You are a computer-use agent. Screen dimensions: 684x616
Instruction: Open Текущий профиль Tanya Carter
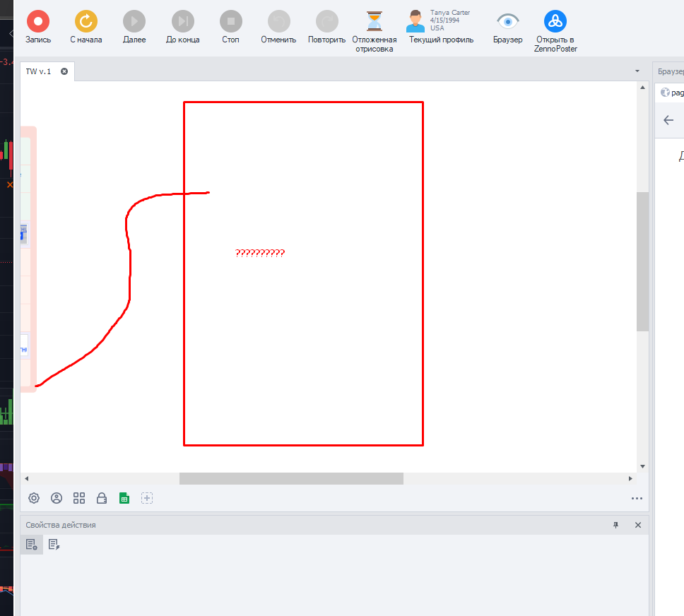coord(441,27)
